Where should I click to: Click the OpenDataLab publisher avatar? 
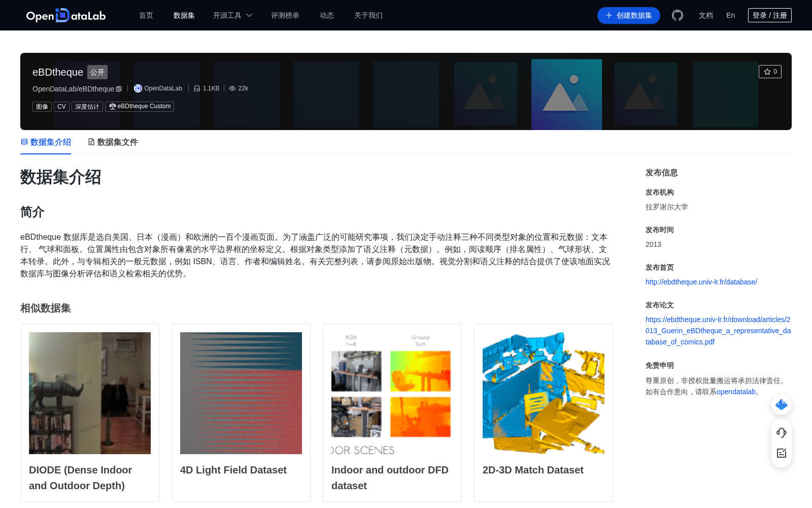(x=138, y=88)
